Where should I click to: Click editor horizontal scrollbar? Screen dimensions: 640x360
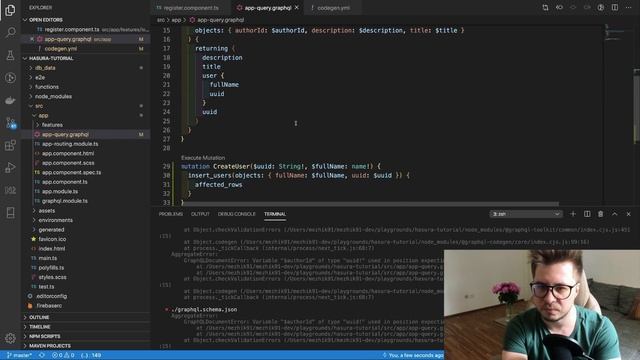click(371, 204)
